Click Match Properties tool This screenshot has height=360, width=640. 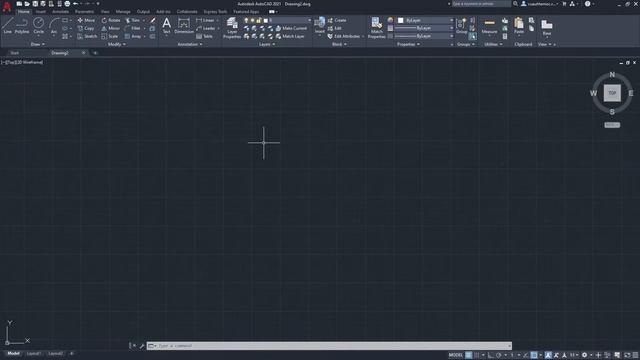(376, 28)
